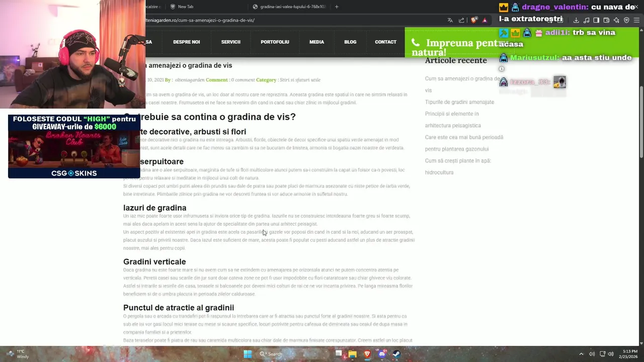This screenshot has width=644, height=362.
Task: Open DESPRE NOI menu item
Action: tap(187, 42)
